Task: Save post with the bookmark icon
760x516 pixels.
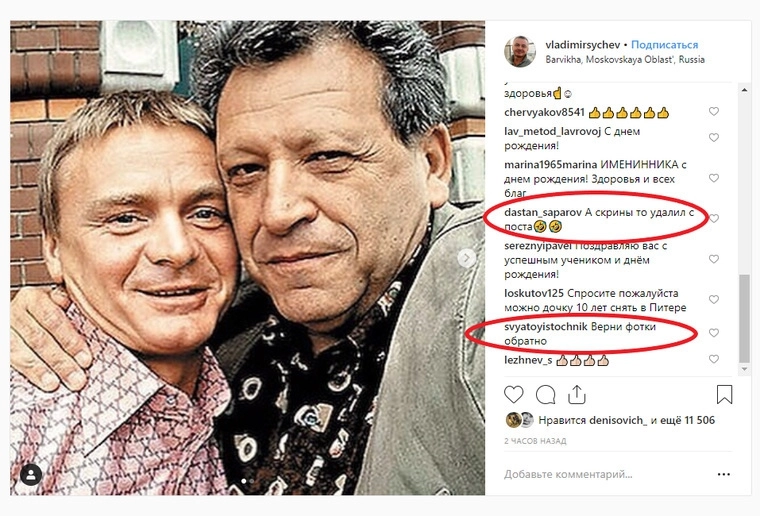Action: click(x=725, y=394)
